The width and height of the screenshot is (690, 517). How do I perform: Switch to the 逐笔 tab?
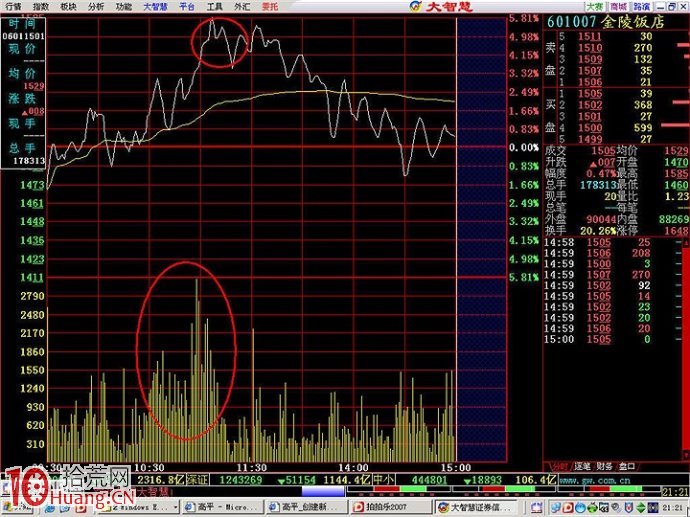tap(582, 466)
